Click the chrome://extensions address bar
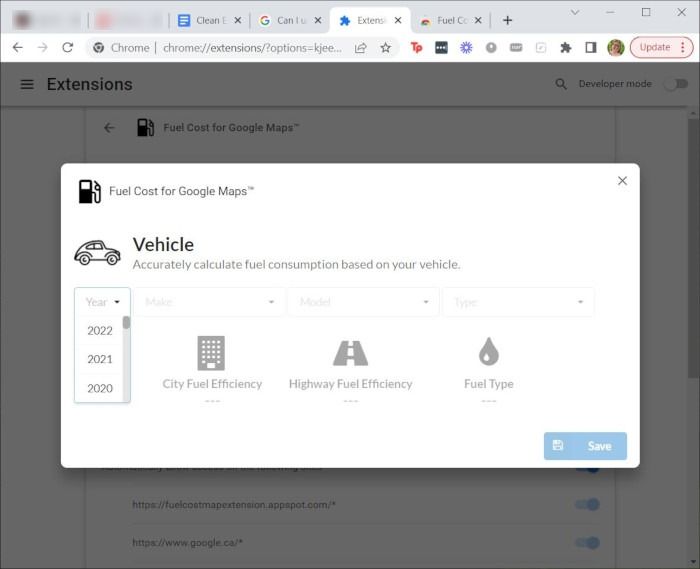Viewport: 700px width, 569px height. (x=252, y=48)
